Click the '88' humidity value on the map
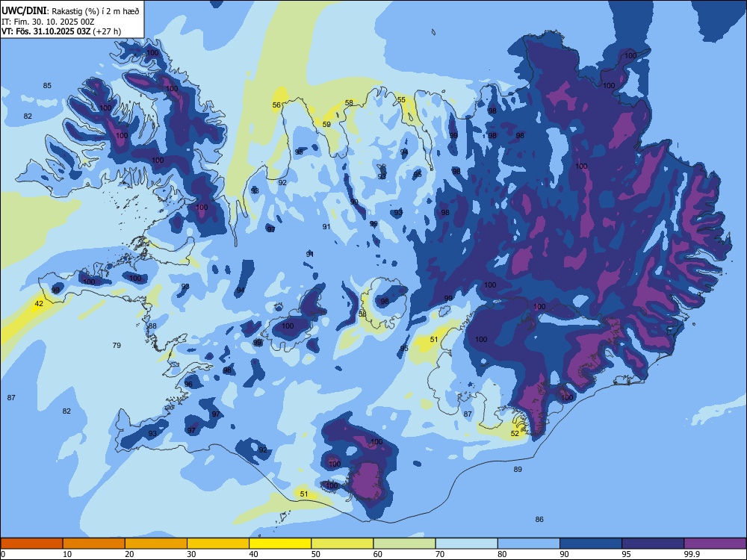This screenshot has width=747, height=560. pos(152,326)
